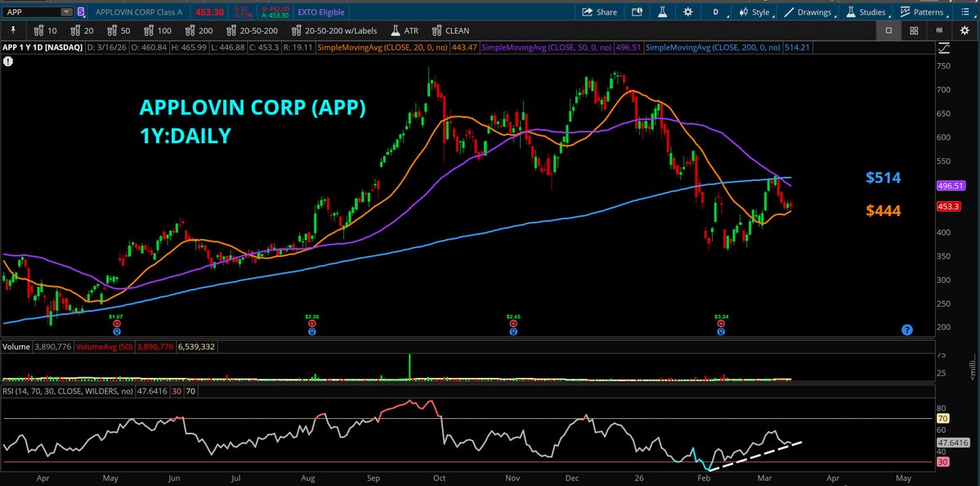Open the grid settings gear below the list icon
Viewport: 980px width, 486px height.
click(x=964, y=30)
